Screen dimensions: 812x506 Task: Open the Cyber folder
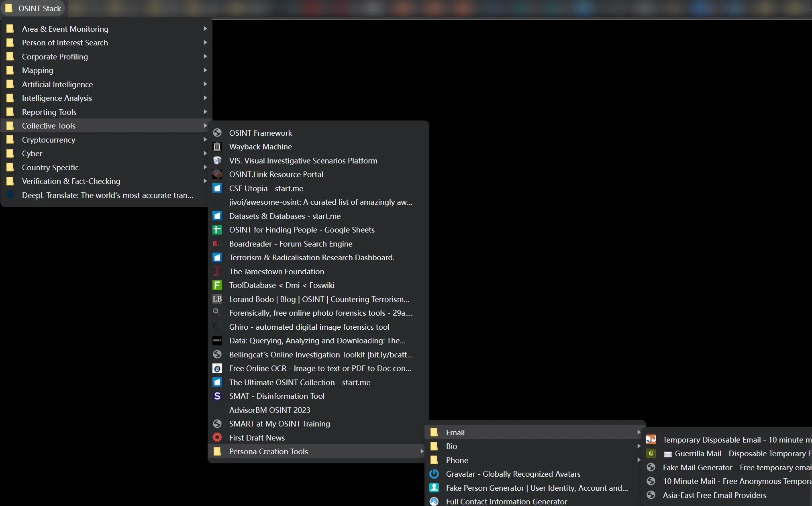coord(106,153)
